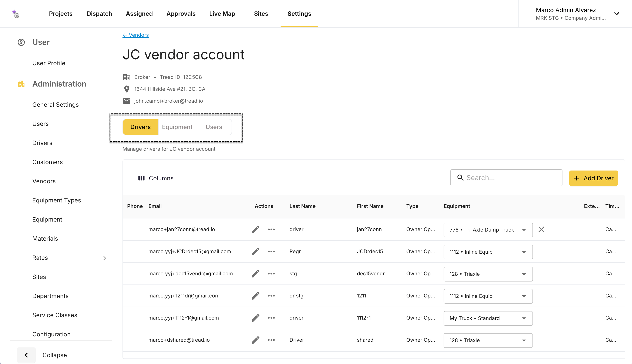Open Configuration in sidebar
The image size is (632, 364).
coord(51,334)
